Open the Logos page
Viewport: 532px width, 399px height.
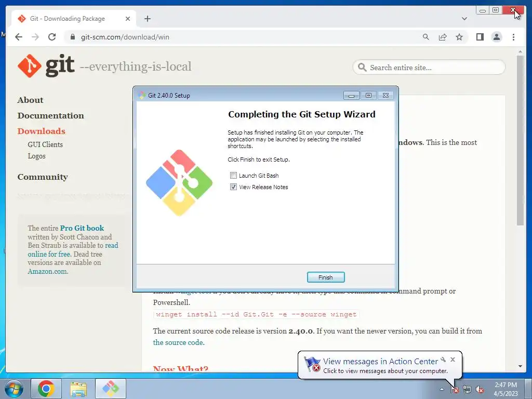pyautogui.click(x=37, y=156)
